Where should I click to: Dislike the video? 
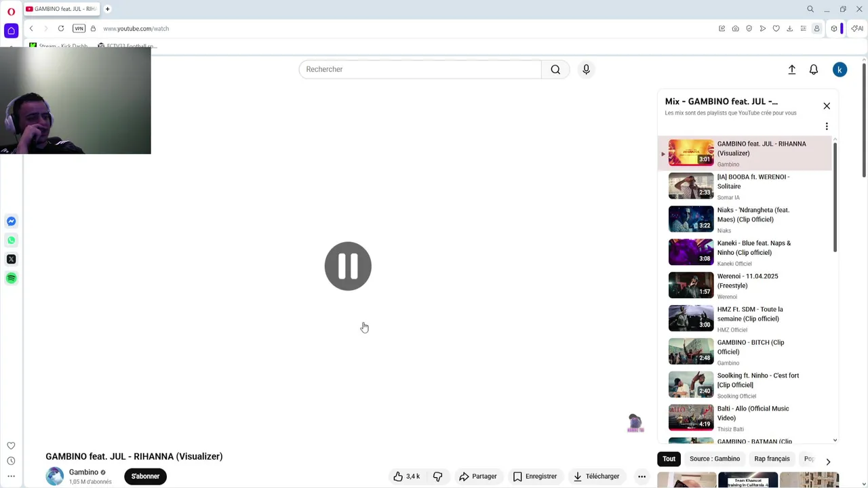point(438,476)
